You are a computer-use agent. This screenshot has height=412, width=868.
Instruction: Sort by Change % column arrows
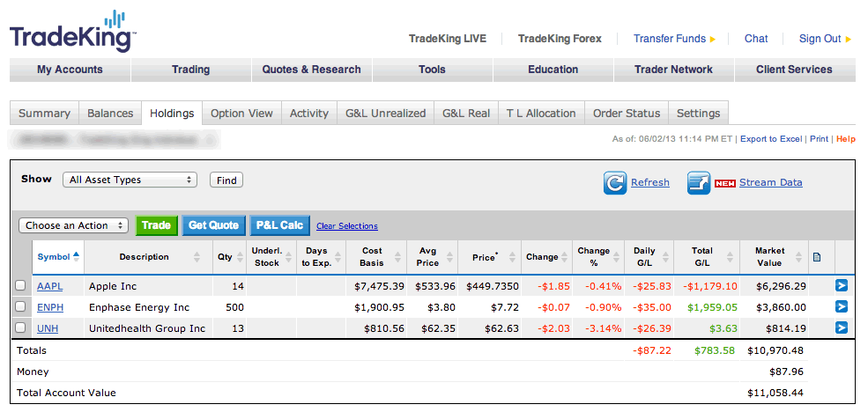coord(616,257)
